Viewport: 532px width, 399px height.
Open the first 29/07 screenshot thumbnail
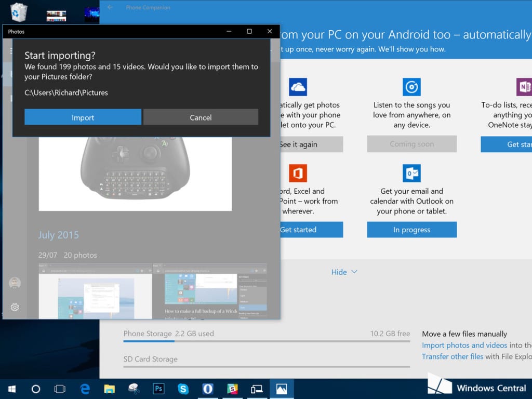[x=96, y=292]
